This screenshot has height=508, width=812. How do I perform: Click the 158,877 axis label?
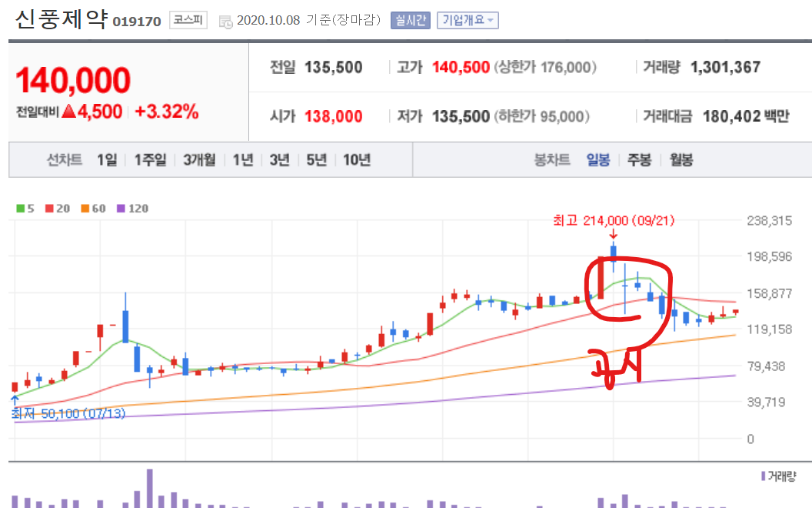pos(770,293)
